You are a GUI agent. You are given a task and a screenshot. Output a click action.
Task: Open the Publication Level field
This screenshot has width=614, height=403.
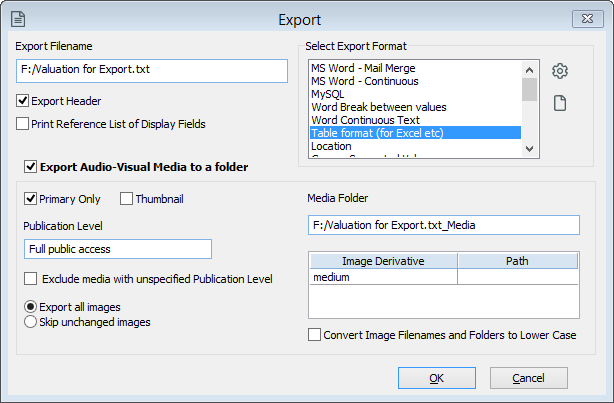(x=118, y=249)
